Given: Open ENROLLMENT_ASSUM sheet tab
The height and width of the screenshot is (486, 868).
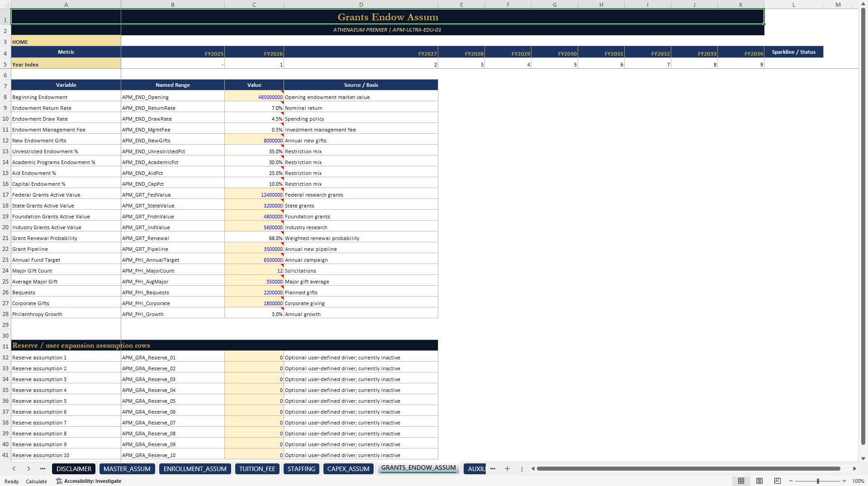Looking at the screenshot, I should click(195, 469).
